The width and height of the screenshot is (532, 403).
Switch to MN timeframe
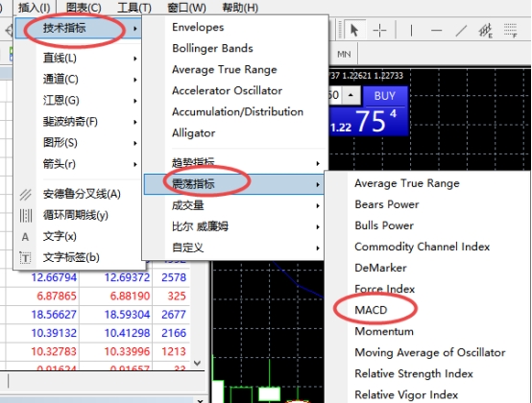[x=344, y=55]
